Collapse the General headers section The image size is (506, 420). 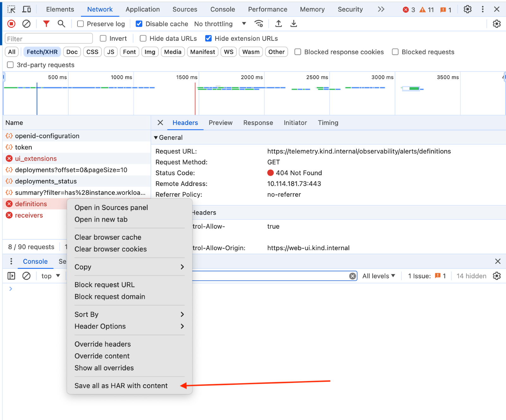(156, 138)
